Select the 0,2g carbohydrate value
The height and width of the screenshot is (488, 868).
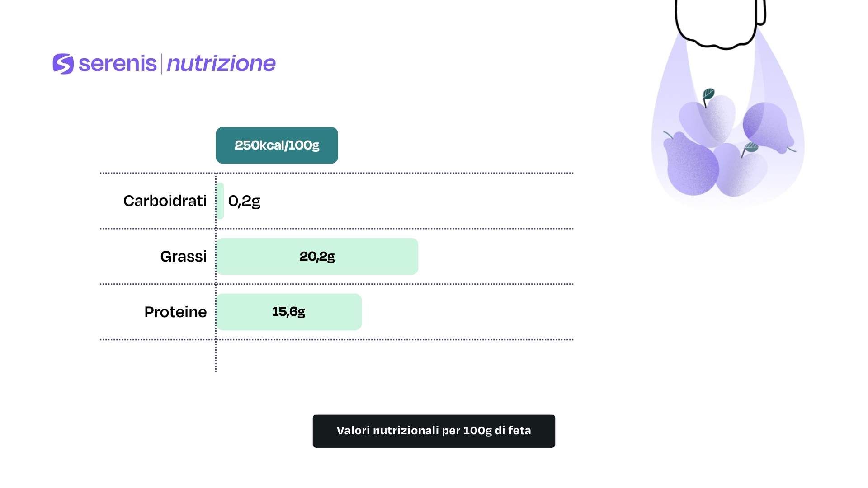pyautogui.click(x=244, y=201)
